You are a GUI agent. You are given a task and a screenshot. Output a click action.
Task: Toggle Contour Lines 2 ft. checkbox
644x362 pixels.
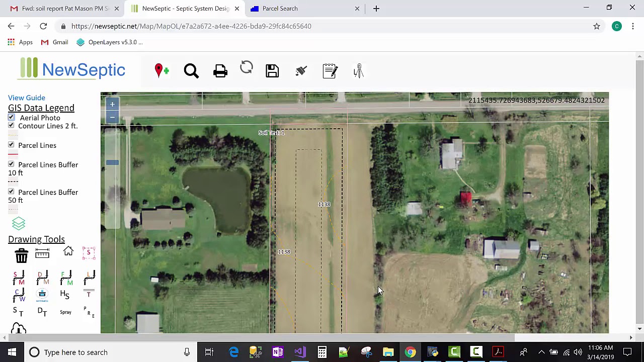coord(11,125)
